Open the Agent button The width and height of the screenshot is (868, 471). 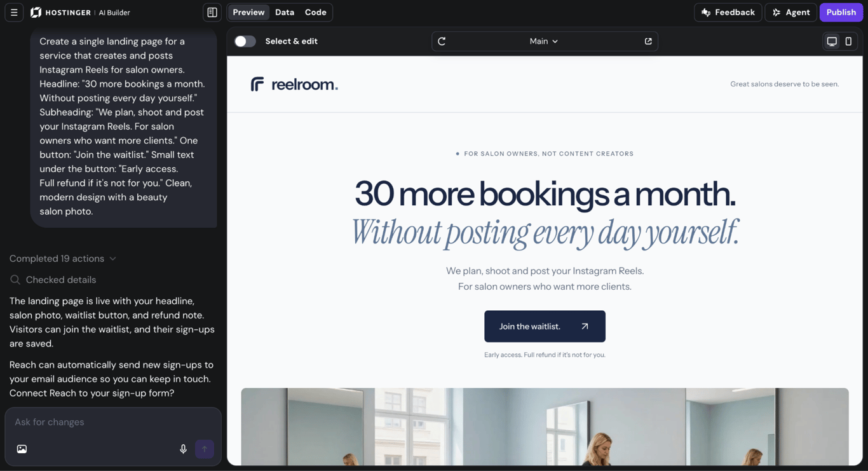[790, 12]
